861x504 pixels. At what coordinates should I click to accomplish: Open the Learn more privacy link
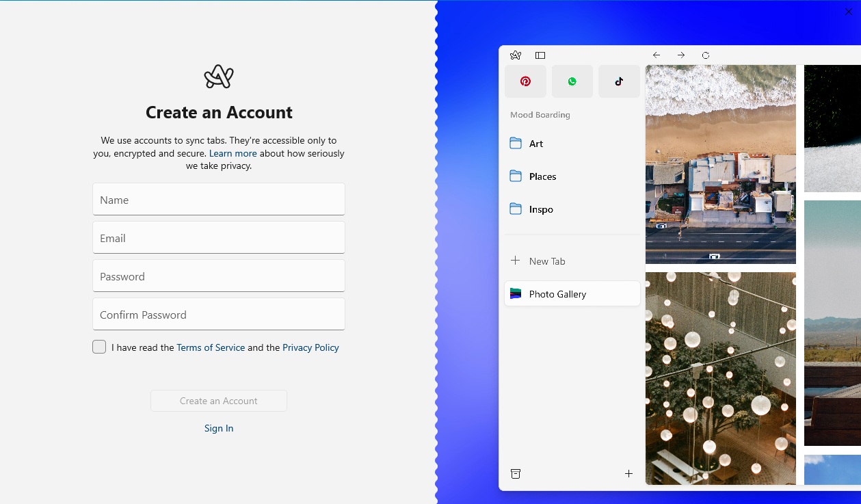tap(233, 153)
